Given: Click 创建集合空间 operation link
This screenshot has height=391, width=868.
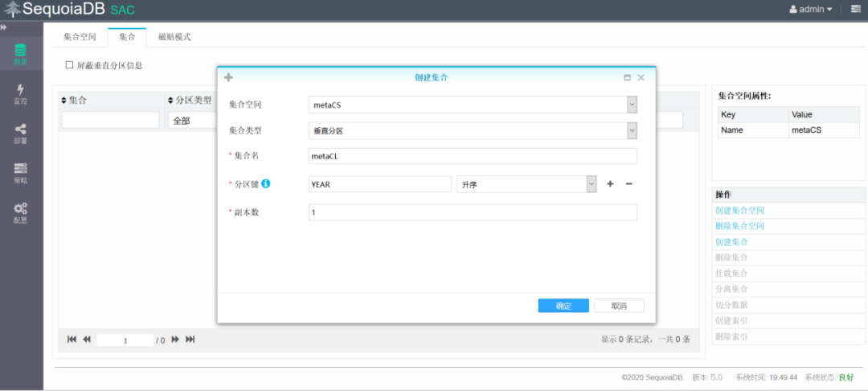Looking at the screenshot, I should point(739,211).
